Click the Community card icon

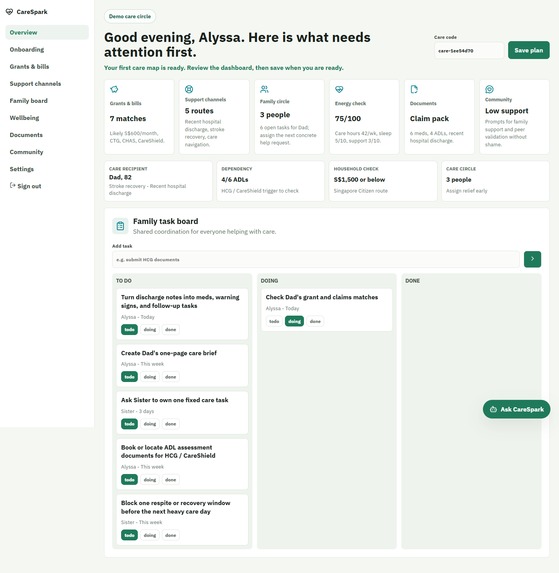pos(489,89)
